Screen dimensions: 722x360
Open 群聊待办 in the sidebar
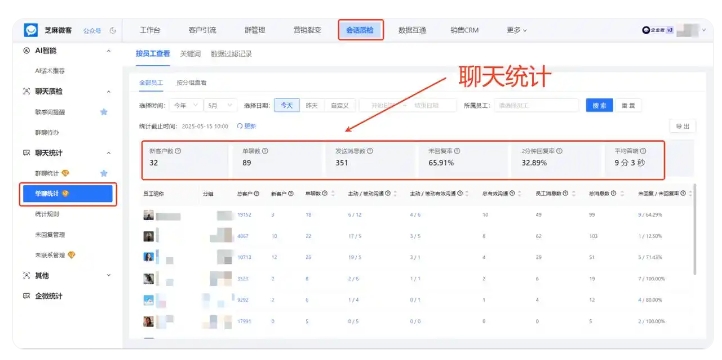pos(47,133)
